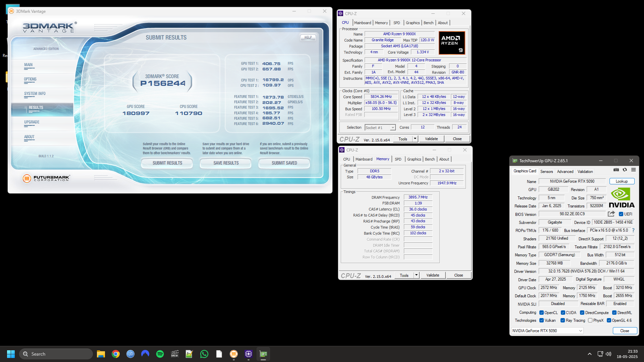Click the SUBMIT RESULTS button
Viewport: 644px width, 362px height.
pyautogui.click(x=167, y=163)
